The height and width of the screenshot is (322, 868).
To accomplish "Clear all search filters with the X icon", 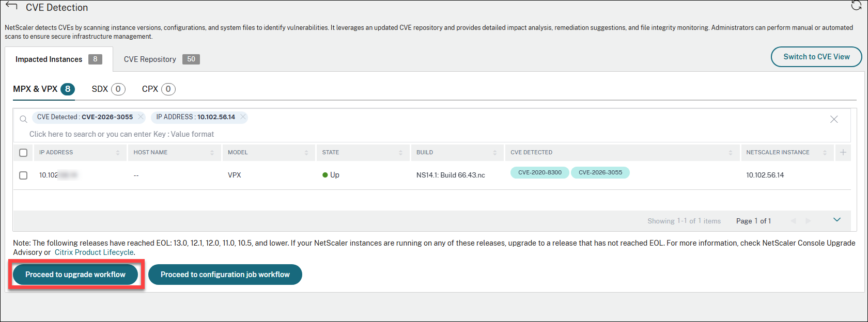I will [x=834, y=119].
